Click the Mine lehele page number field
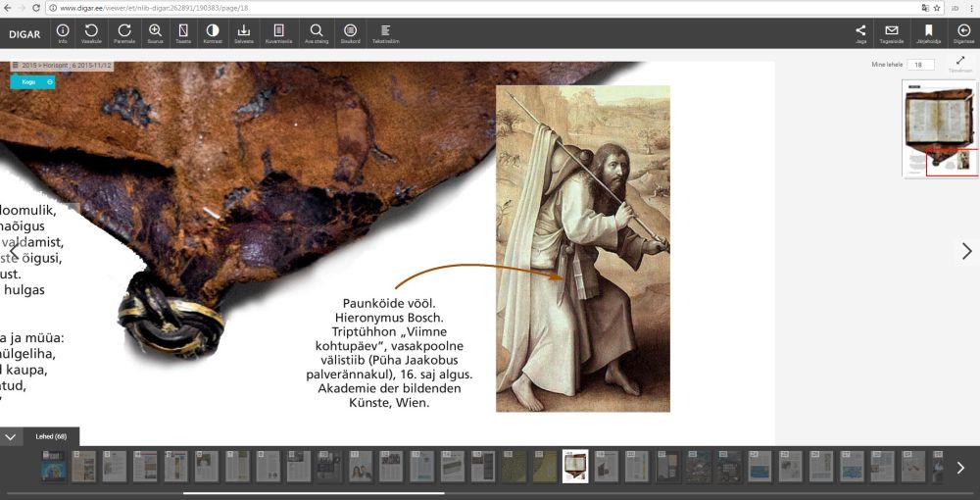Viewport: 980px width, 500px height. click(920, 65)
